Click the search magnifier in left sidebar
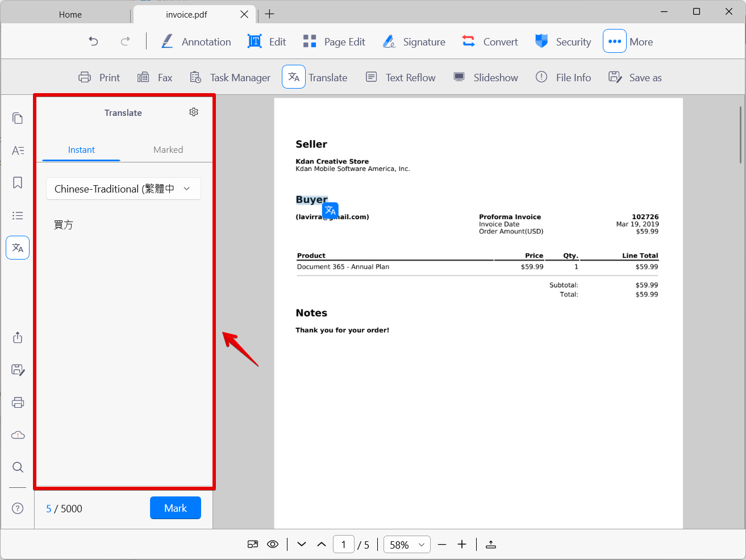Image resolution: width=746 pixels, height=560 pixels. (18, 467)
